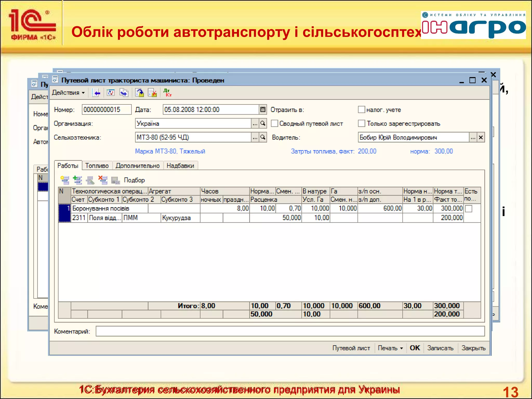This screenshot has height=399, width=532.
Task: Click the Организация field with Україна
Action: click(193, 124)
